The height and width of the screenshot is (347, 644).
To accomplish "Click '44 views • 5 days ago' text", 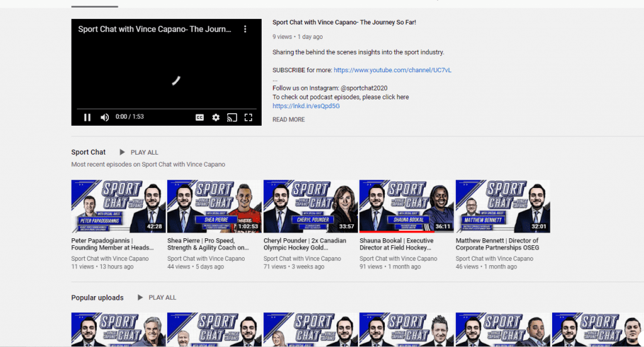I will click(x=196, y=267).
